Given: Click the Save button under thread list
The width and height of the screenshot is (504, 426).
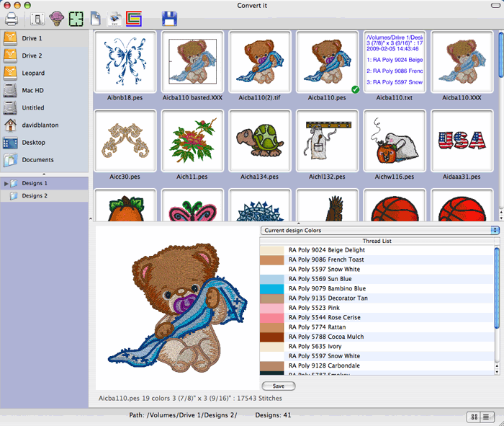Looking at the screenshot, I should pos(279,386).
